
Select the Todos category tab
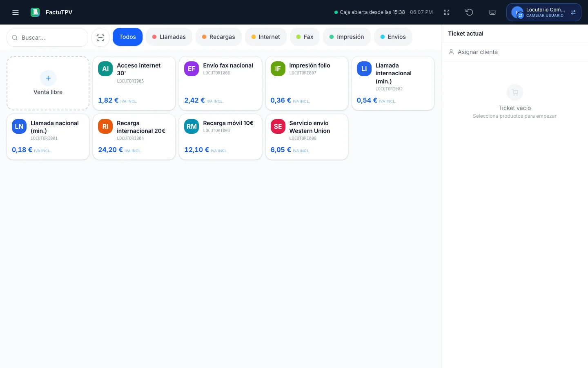pyautogui.click(x=127, y=37)
